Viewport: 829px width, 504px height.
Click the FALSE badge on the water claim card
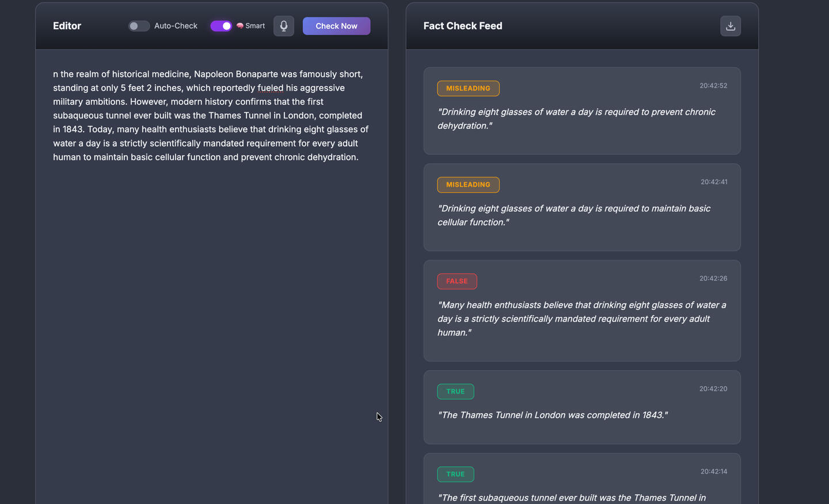457,281
